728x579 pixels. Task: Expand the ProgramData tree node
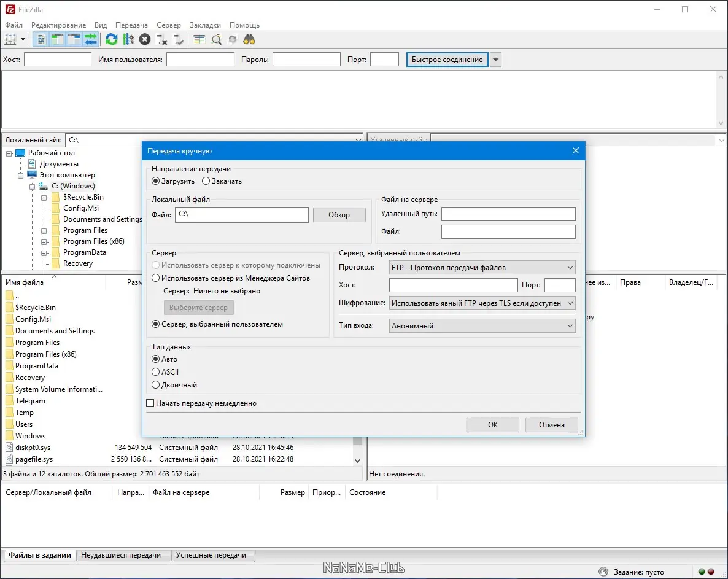click(44, 253)
